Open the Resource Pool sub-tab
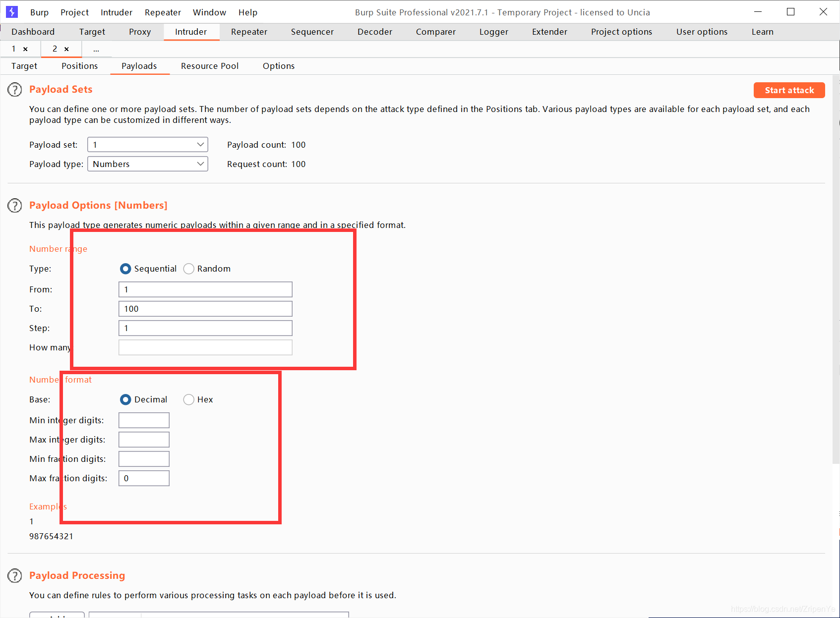 click(x=210, y=66)
